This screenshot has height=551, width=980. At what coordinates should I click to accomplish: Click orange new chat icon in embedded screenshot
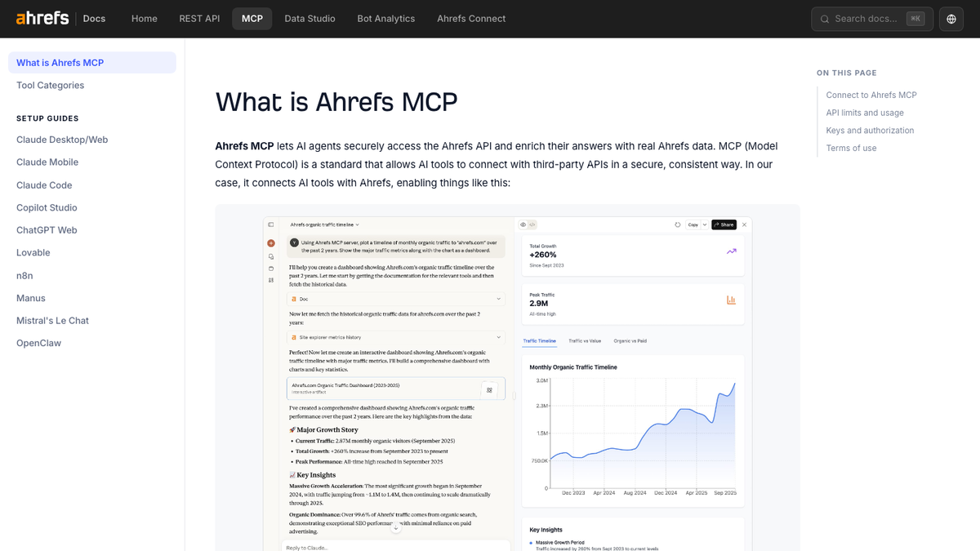pos(271,243)
